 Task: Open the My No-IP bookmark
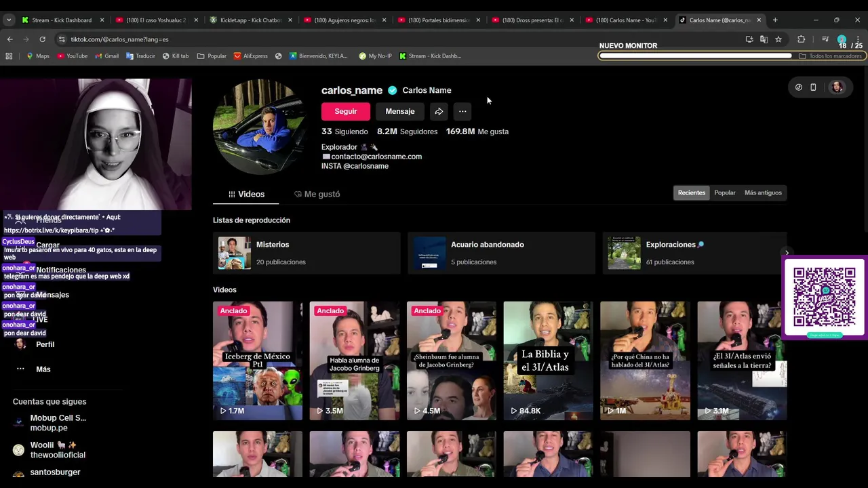coord(376,56)
